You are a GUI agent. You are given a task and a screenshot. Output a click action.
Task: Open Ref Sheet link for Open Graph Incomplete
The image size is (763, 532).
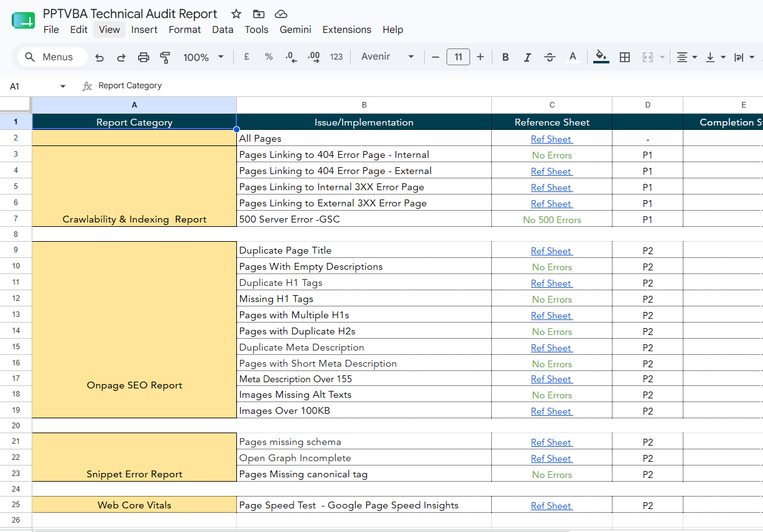(x=552, y=459)
